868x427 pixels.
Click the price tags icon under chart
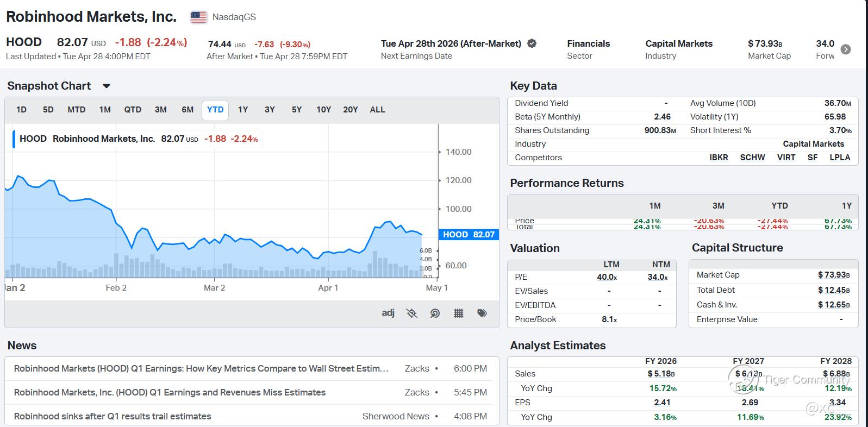pyautogui.click(x=482, y=313)
